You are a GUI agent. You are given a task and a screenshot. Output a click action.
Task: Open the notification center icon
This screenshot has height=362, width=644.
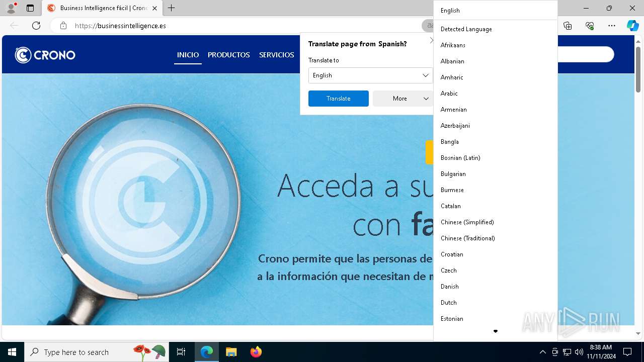[627, 352]
